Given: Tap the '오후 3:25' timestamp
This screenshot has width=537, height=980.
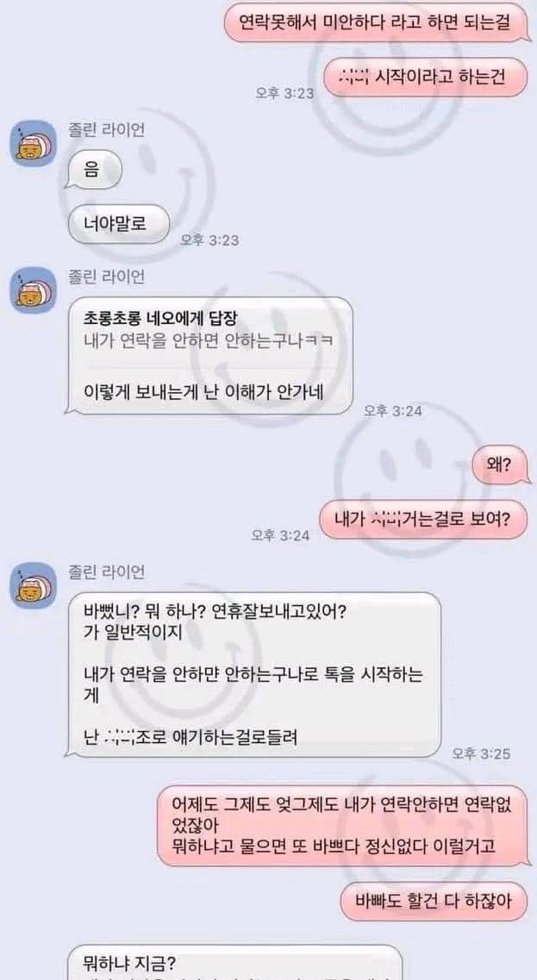Looking at the screenshot, I should point(481,754).
